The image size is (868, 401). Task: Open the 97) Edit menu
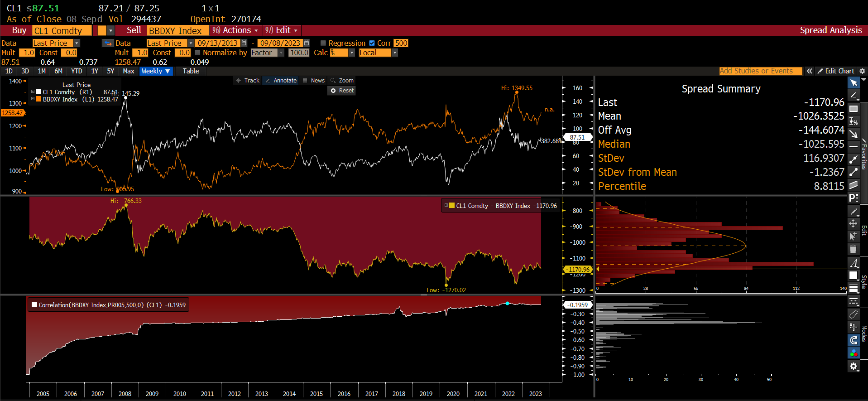(x=281, y=30)
